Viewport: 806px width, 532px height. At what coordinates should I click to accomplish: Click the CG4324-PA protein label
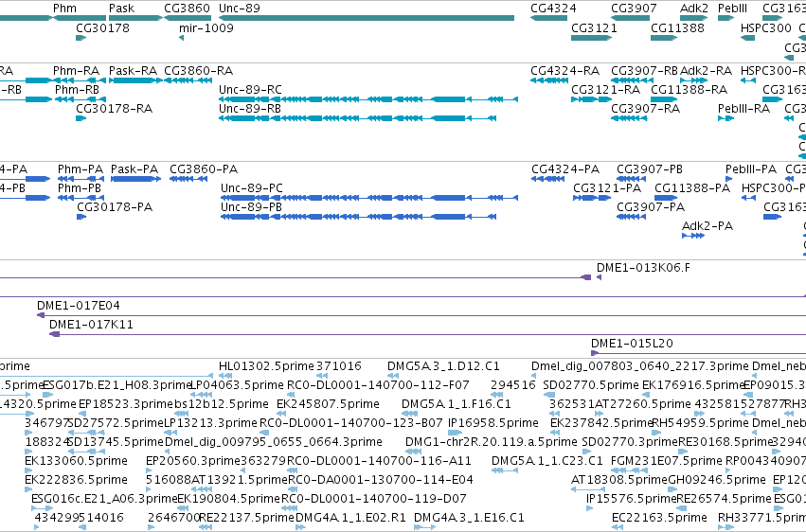click(565, 168)
